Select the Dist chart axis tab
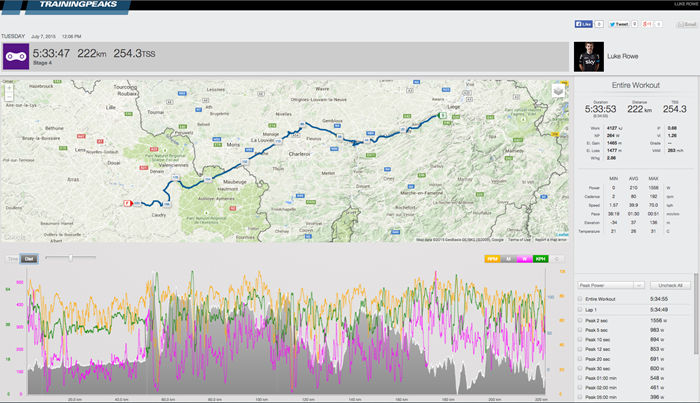The image size is (700, 403). coord(29,259)
